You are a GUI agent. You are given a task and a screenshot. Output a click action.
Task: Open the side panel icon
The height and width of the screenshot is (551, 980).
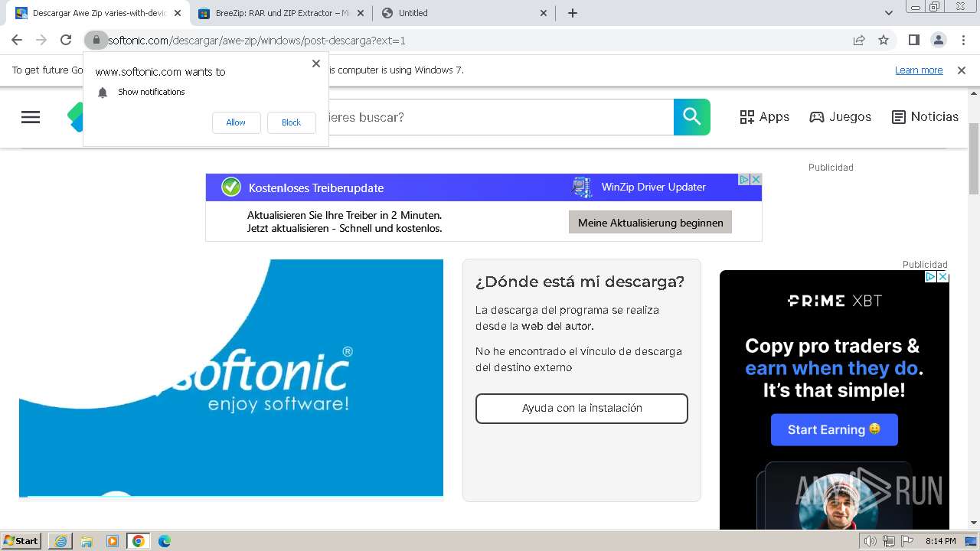click(x=913, y=40)
